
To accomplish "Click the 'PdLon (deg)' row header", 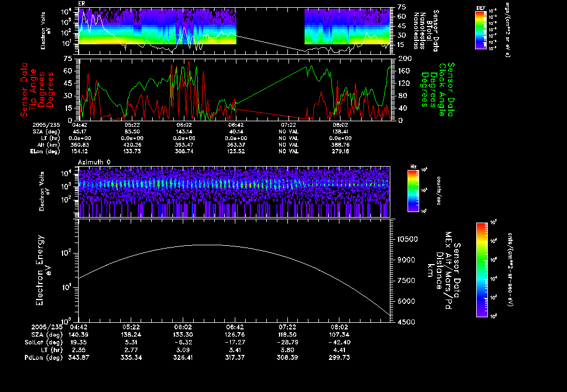I will 43,358.
